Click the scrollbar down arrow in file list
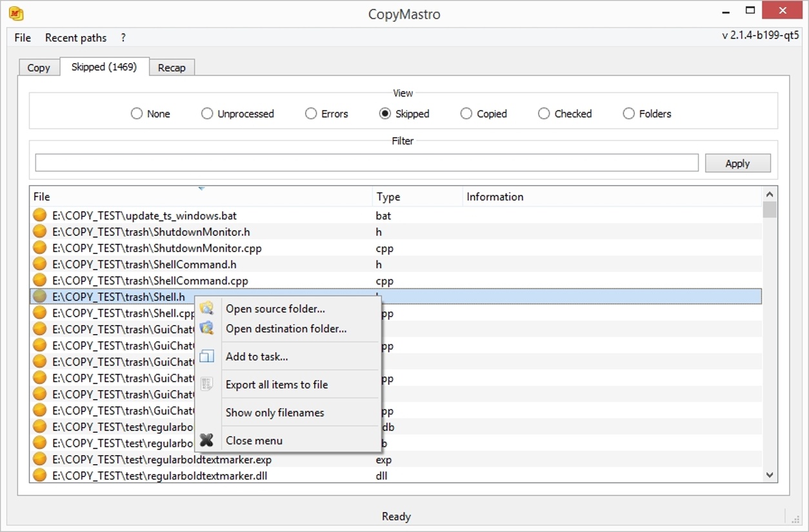The image size is (809, 532). [x=770, y=475]
